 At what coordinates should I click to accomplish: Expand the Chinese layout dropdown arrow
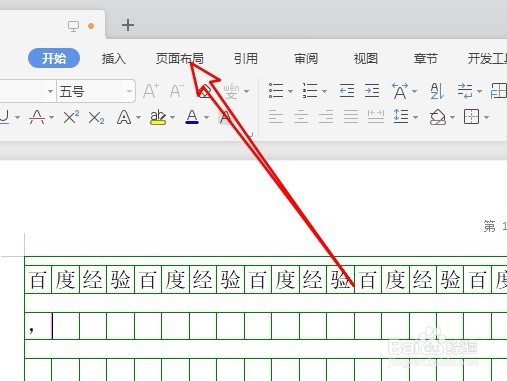tap(414, 91)
